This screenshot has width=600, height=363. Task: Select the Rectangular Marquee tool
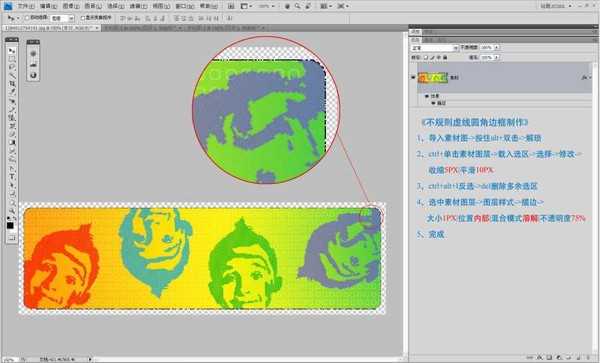12,59
